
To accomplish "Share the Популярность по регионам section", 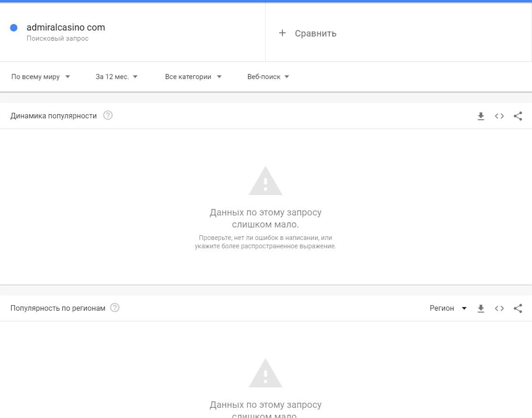I will point(518,308).
